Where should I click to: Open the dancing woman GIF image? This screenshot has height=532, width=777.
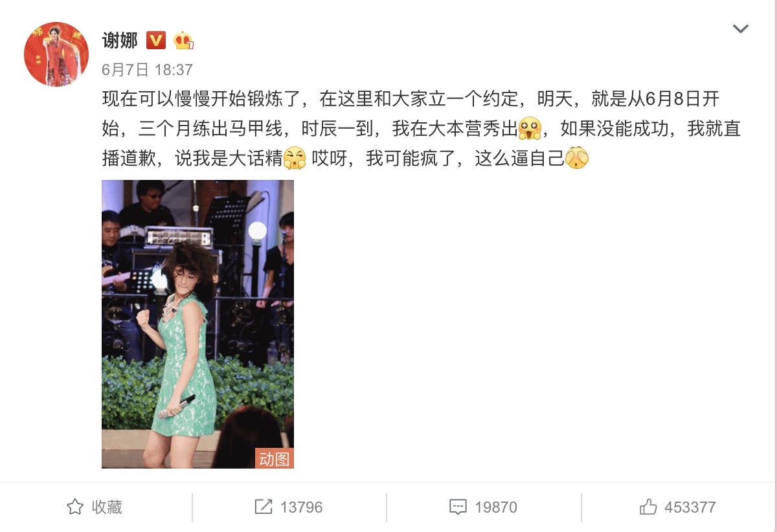[197, 324]
